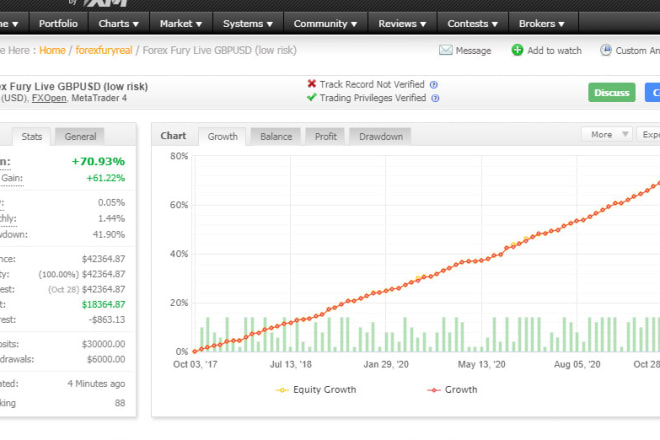Open the Reviews dropdown menu

[402, 24]
